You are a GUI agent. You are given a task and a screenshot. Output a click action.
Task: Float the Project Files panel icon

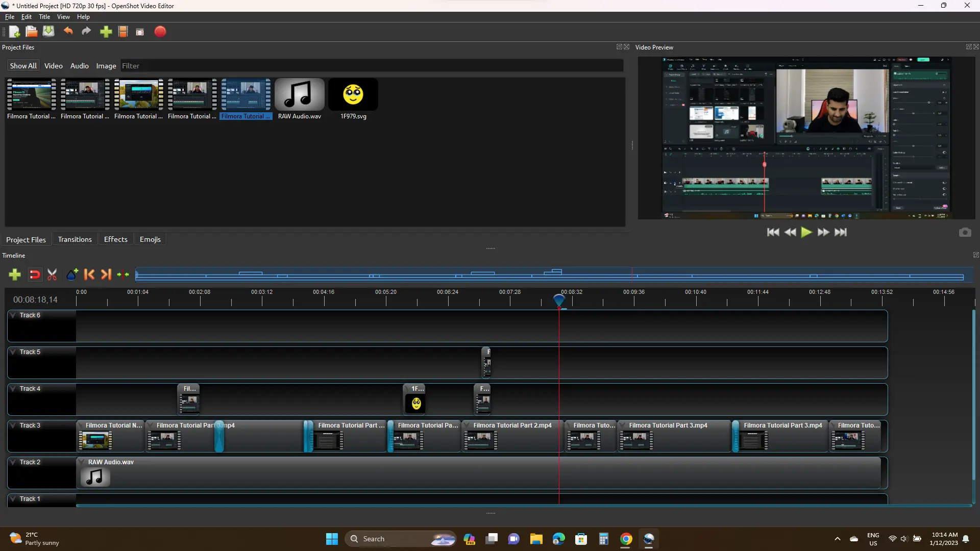619,47
